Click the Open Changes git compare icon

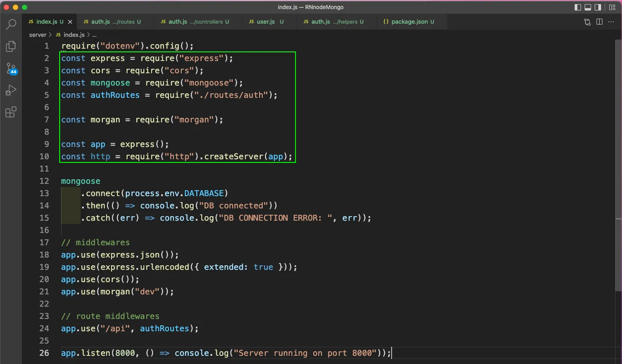click(587, 22)
